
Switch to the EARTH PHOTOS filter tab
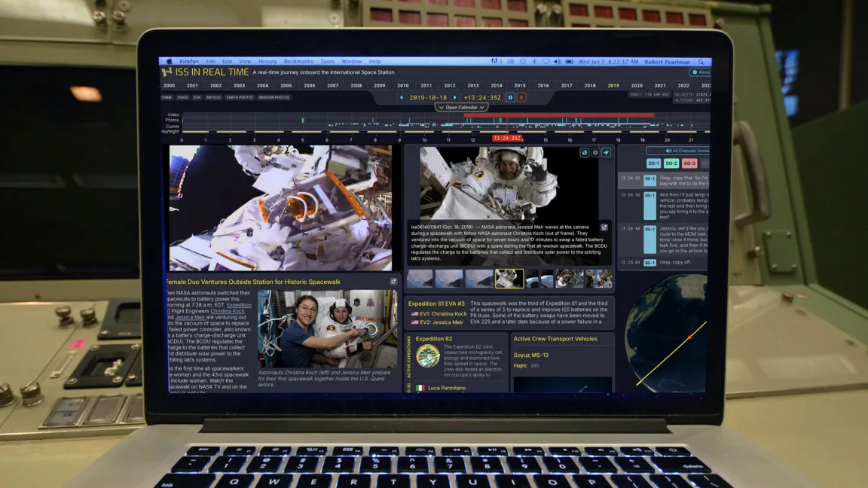click(239, 96)
